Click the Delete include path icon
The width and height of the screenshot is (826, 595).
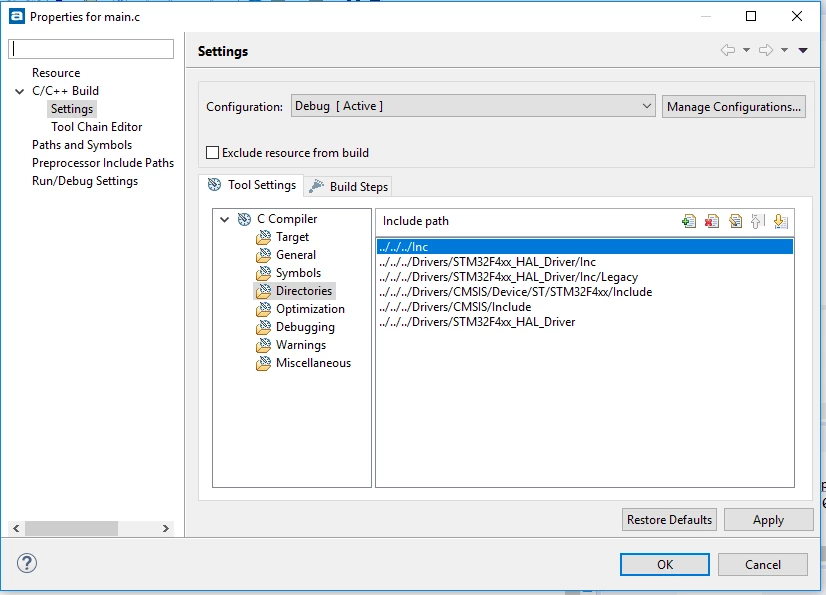pos(712,221)
